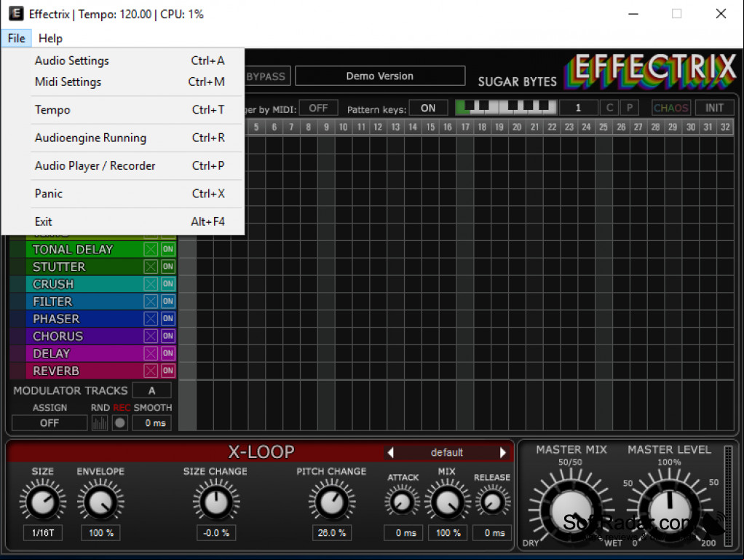
Task: Click the SIZE value field 1/16T
Action: [43, 533]
